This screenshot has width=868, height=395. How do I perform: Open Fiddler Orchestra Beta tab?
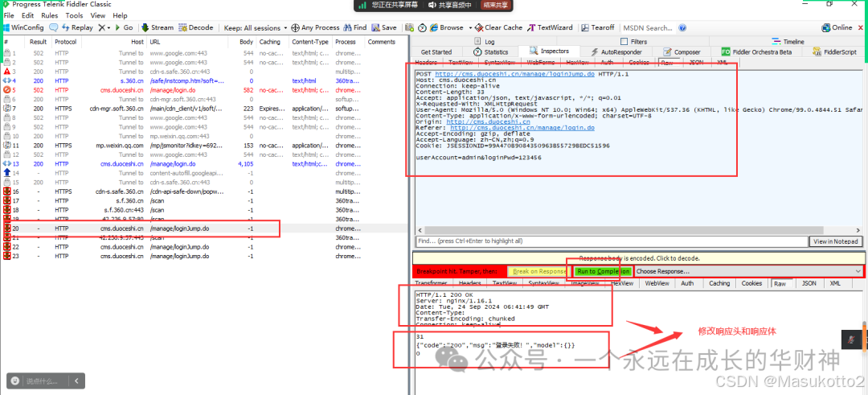[757, 51]
